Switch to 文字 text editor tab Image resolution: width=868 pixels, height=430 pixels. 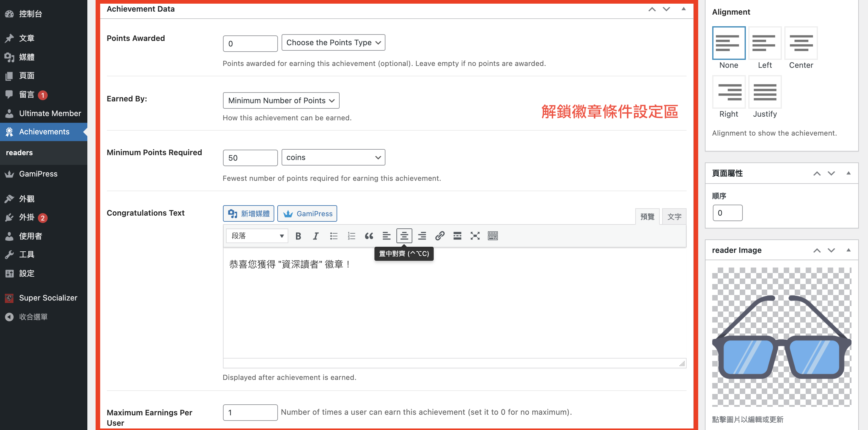[674, 217]
